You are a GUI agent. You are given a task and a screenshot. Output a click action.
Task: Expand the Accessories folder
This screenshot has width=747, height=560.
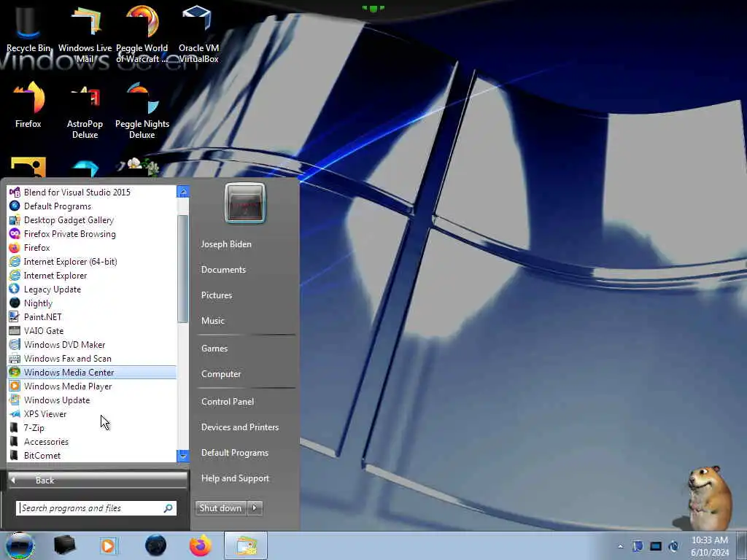(92, 441)
